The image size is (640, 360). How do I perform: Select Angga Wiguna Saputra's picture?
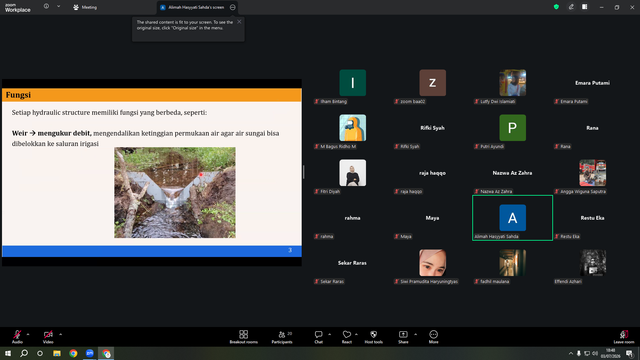593,173
